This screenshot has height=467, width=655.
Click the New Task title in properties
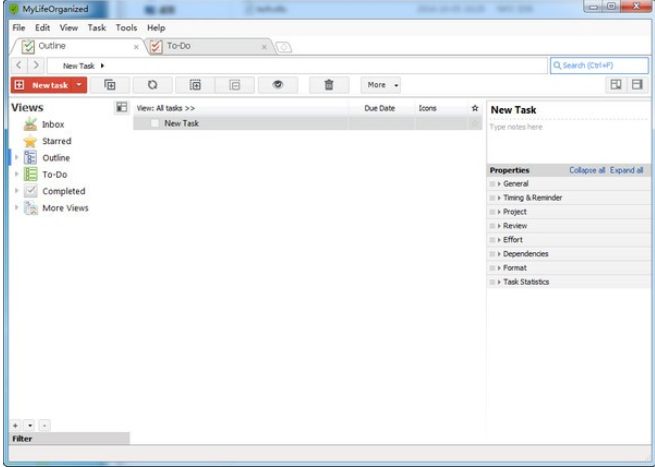[513, 110]
